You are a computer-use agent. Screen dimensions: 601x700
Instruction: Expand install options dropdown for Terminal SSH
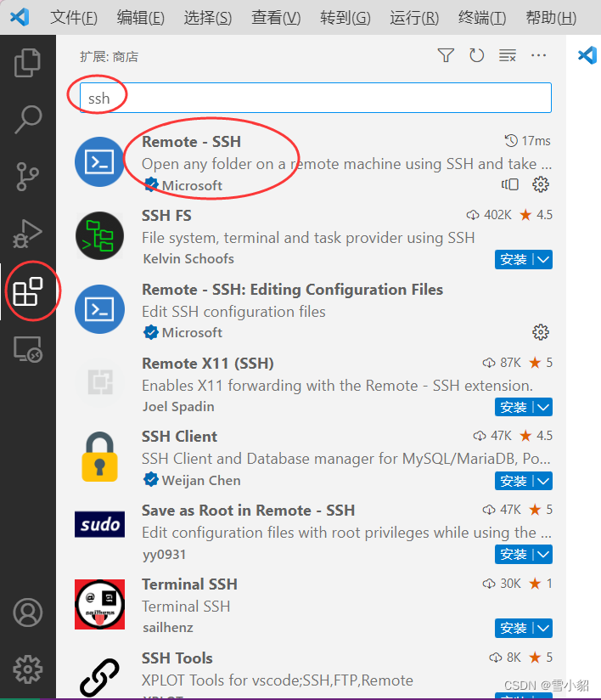point(543,628)
